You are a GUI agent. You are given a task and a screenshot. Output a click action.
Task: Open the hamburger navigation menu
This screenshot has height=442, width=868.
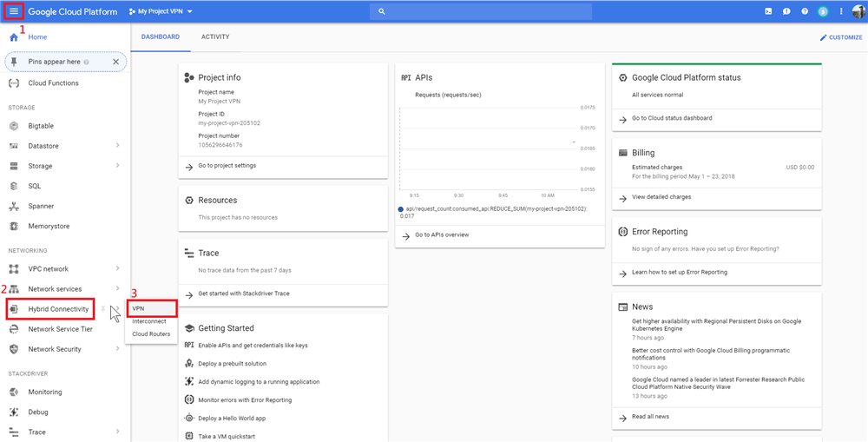[x=14, y=11]
